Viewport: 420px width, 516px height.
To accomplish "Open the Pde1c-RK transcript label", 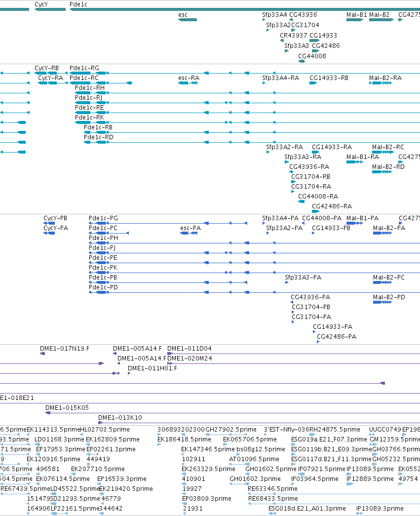I will click(x=89, y=118).
